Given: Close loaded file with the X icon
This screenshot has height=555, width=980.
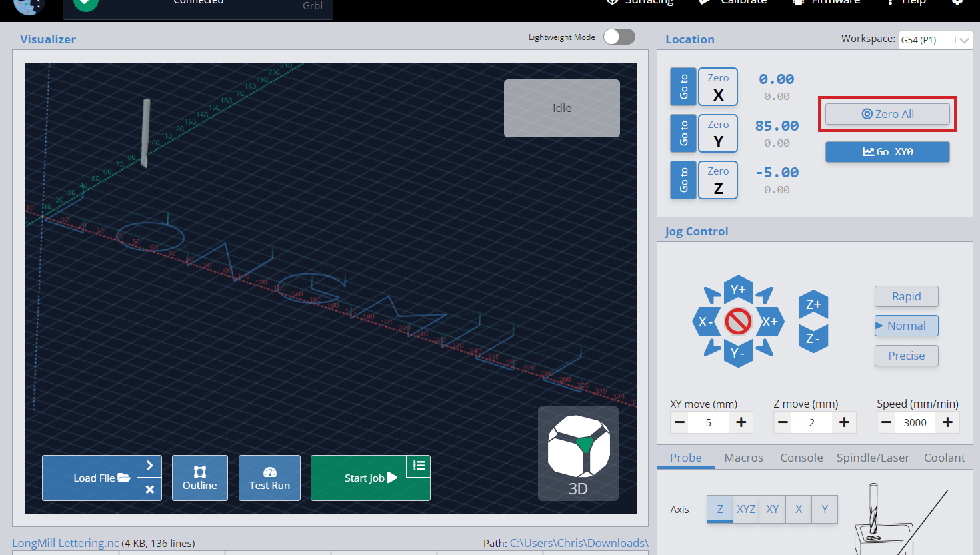Looking at the screenshot, I should pyautogui.click(x=150, y=490).
